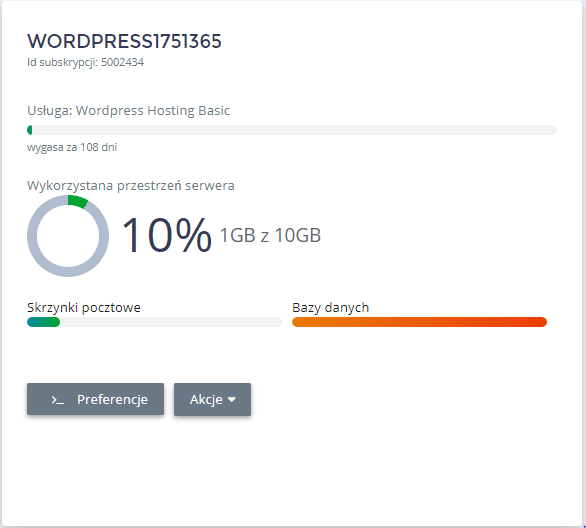
Task: Click the Wykorzystana przestrzeń serwera heading
Action: [131, 185]
